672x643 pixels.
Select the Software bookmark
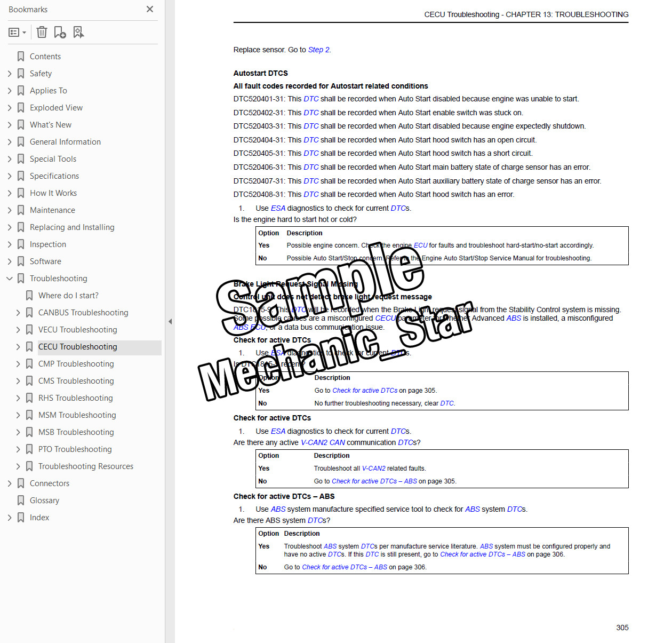45,261
